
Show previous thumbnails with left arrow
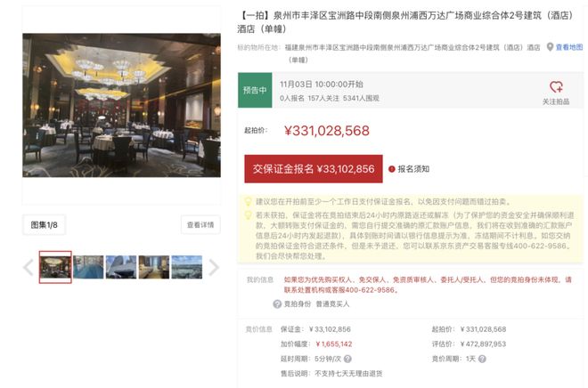29,267
